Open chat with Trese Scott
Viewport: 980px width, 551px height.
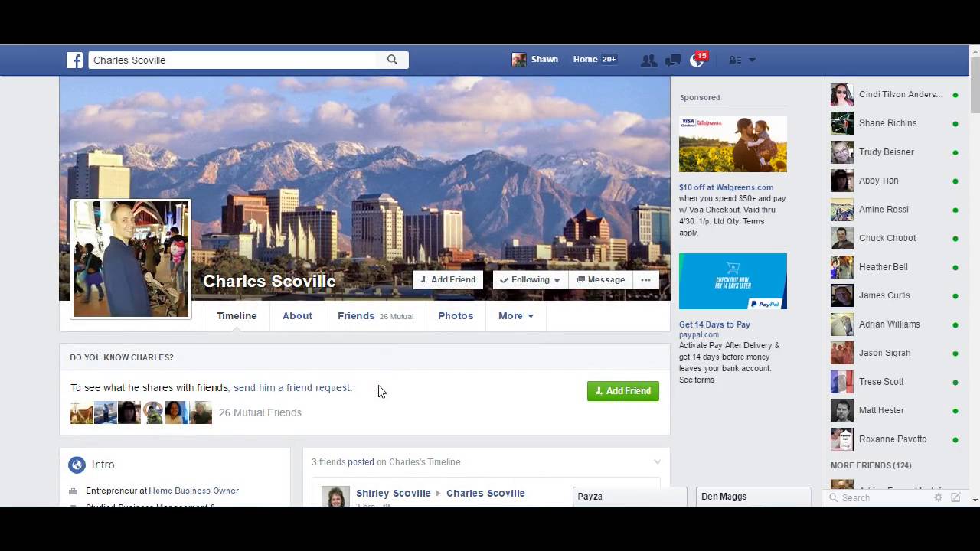(x=895, y=382)
